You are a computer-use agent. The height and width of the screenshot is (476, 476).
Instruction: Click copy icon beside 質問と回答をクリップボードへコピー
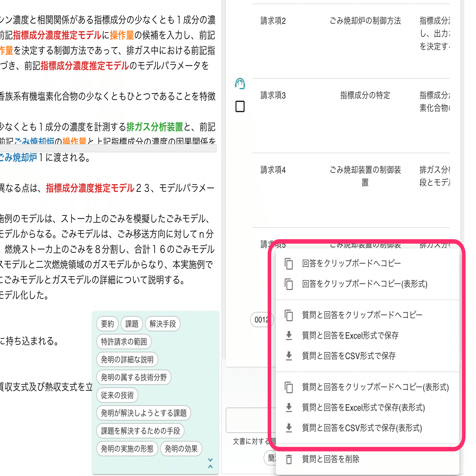point(288,315)
